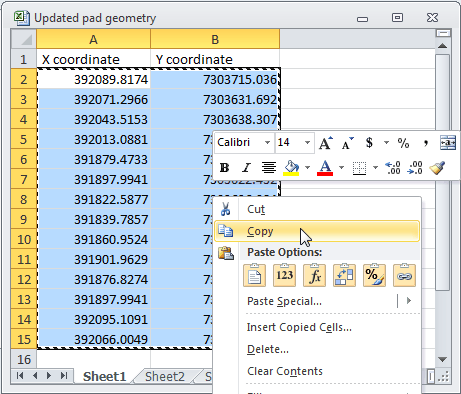The width and height of the screenshot is (461, 394).
Task: Click vertical scrollbar up arrow
Action: pos(442,46)
